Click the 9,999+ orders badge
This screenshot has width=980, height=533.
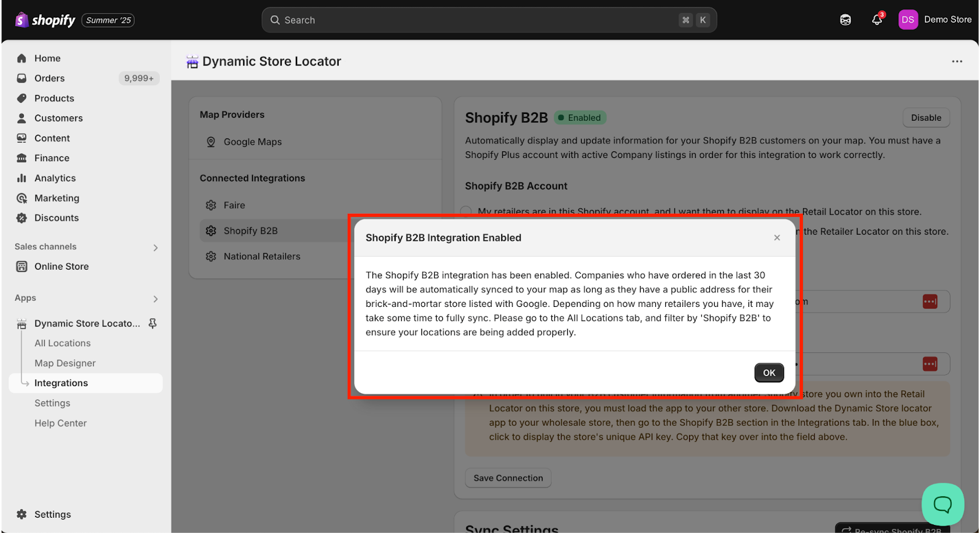139,78
